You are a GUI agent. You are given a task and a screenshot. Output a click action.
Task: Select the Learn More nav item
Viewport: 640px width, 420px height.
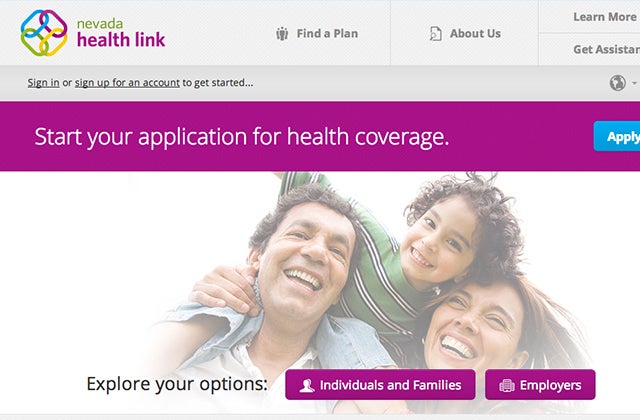[605, 17]
